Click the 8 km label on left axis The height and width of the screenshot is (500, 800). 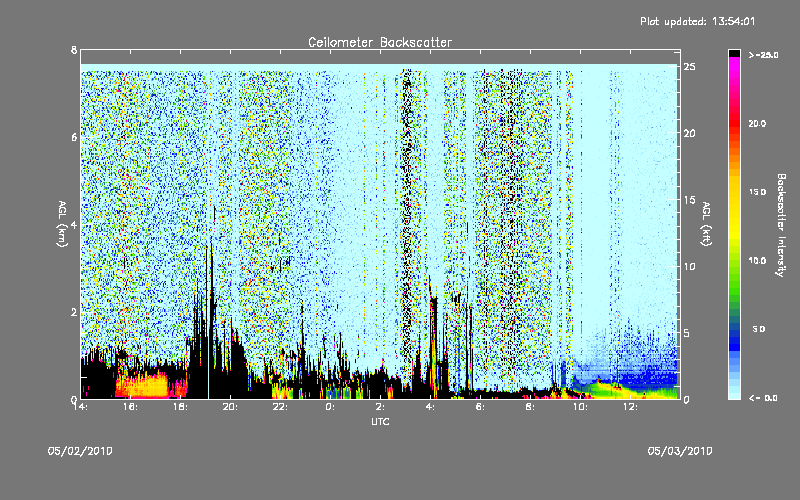pyautogui.click(x=74, y=50)
